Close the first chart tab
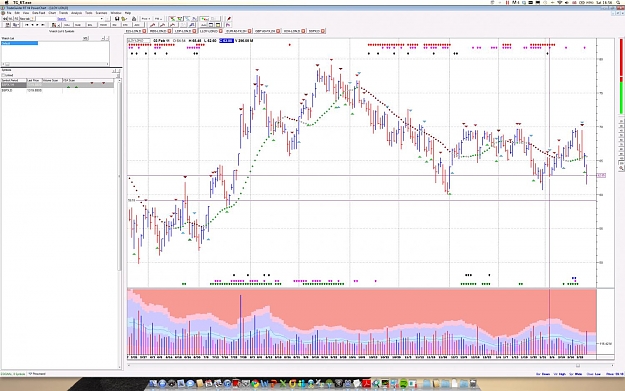The width and height of the screenshot is (625, 391). pos(144,31)
